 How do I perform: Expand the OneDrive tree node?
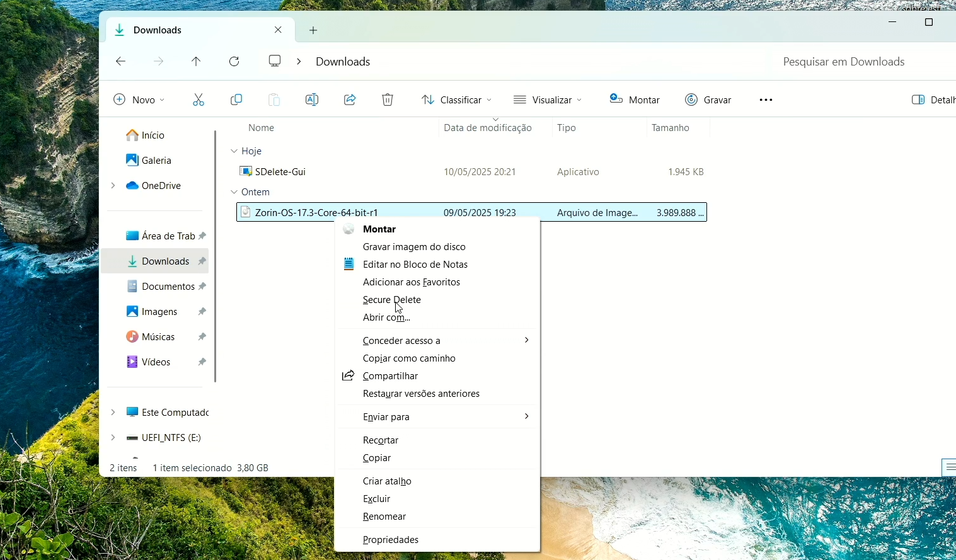(x=113, y=185)
